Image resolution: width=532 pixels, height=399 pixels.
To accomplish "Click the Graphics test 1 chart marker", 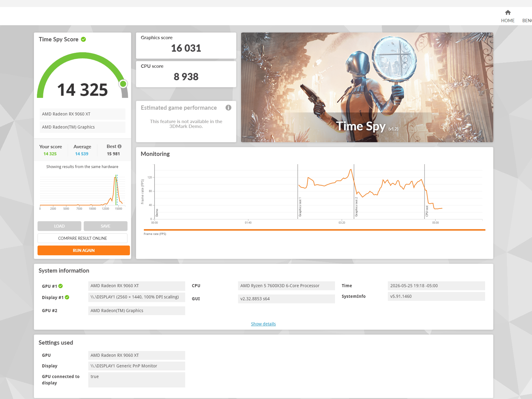I will pyautogui.click(x=300, y=207).
